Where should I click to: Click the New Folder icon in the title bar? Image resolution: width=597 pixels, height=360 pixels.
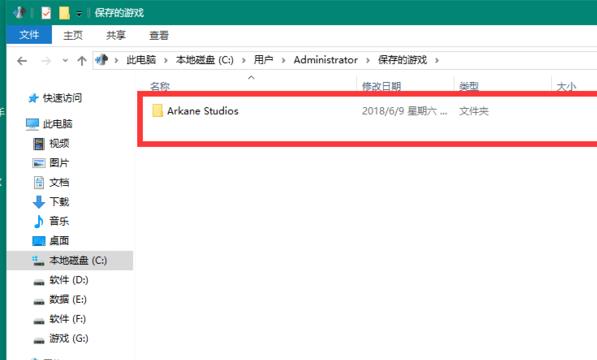(x=64, y=13)
